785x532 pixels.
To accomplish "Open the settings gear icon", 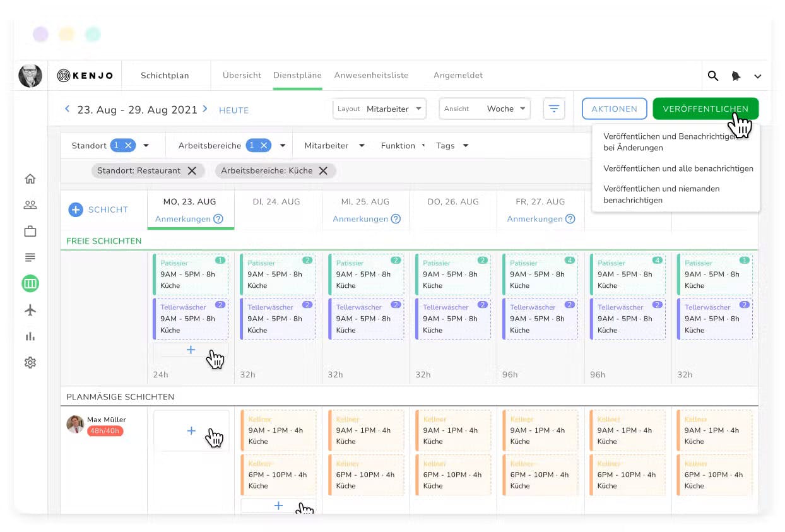I will pyautogui.click(x=30, y=363).
